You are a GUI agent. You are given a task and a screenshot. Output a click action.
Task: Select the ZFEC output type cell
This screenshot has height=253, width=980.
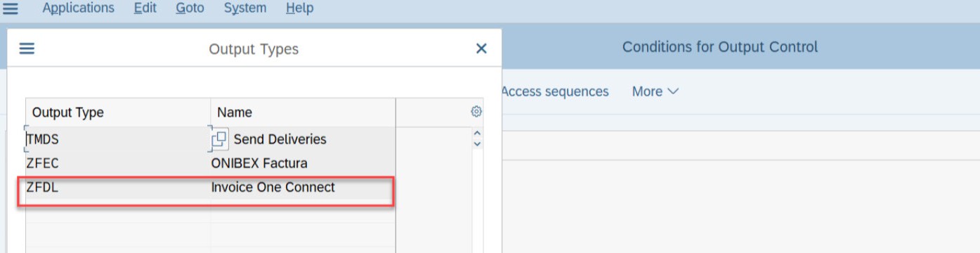(x=118, y=164)
